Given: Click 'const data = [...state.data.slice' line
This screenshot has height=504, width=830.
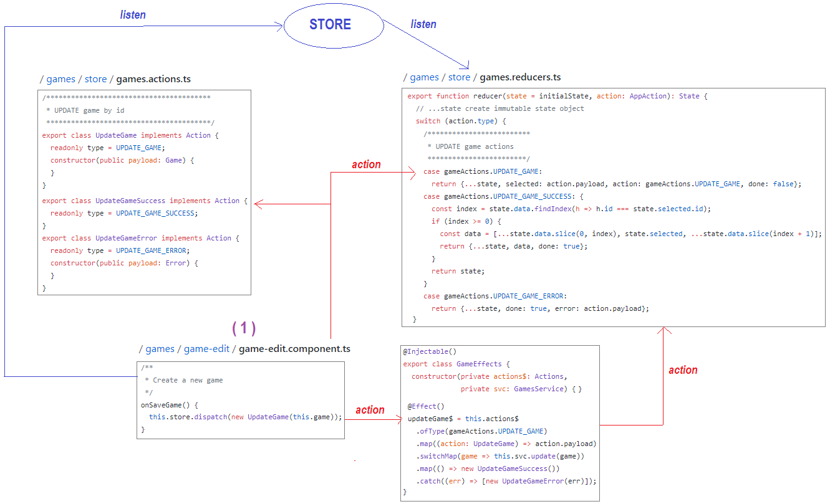Looking at the screenshot, I should point(631,234).
